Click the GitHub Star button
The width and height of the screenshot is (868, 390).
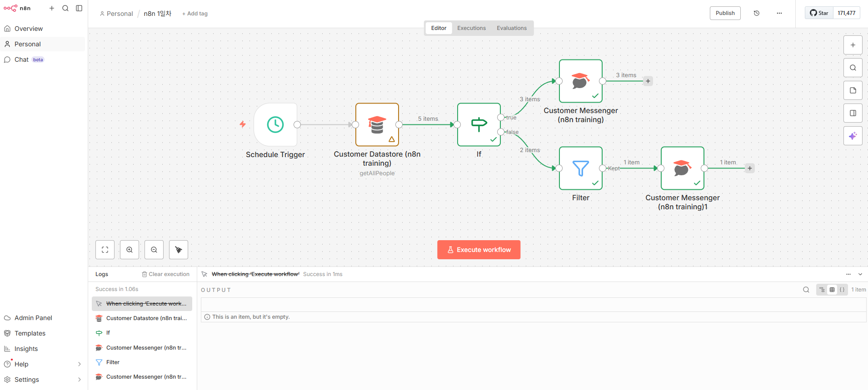pos(819,13)
